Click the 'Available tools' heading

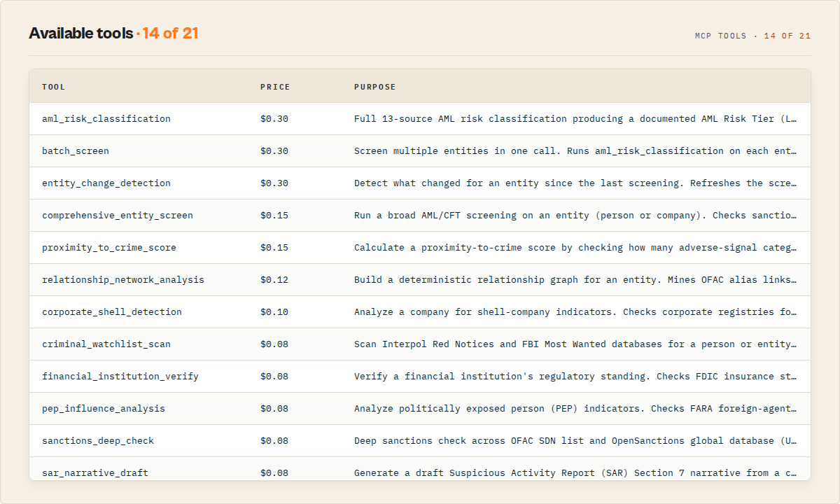[81, 33]
